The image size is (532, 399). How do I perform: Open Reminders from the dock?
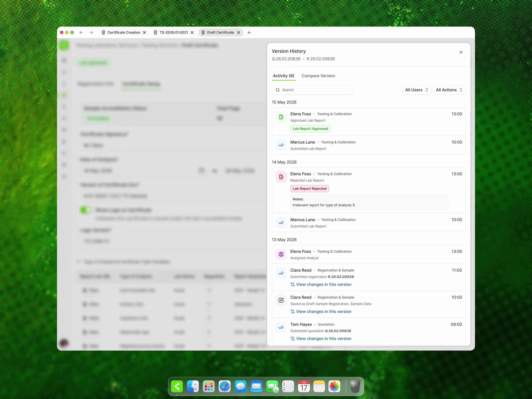288,386
